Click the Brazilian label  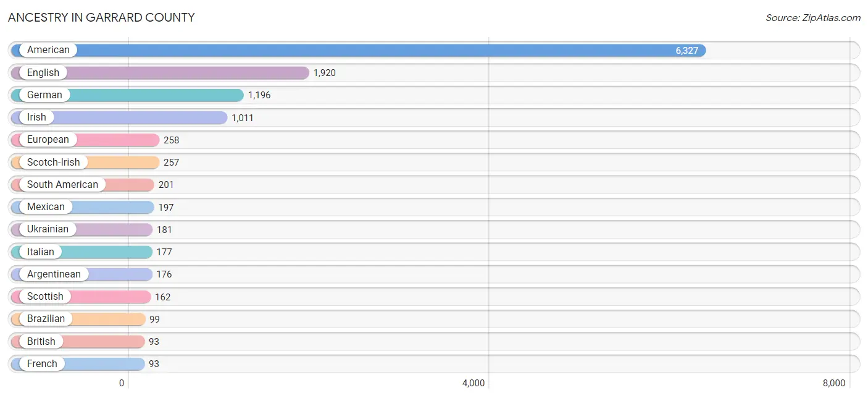click(46, 319)
